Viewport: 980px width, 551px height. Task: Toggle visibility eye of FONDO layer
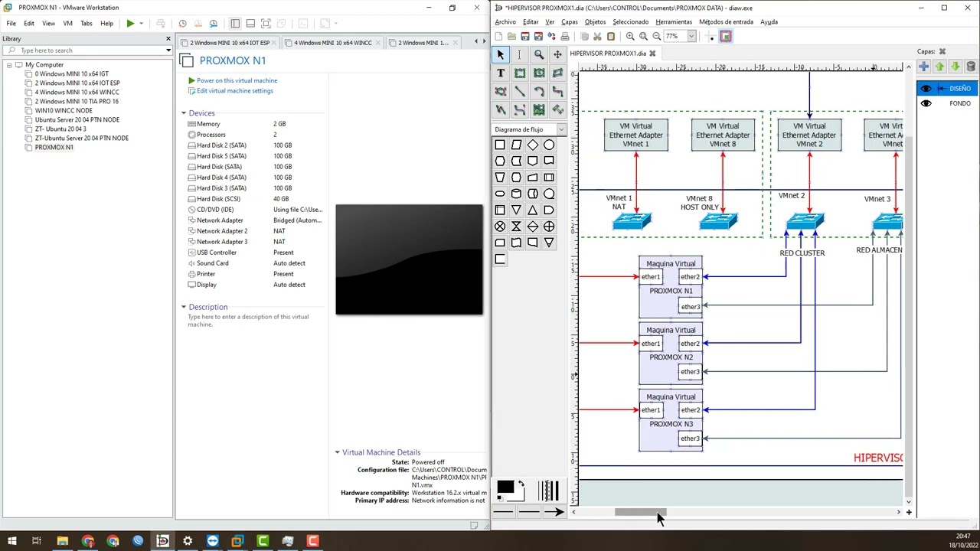point(926,103)
